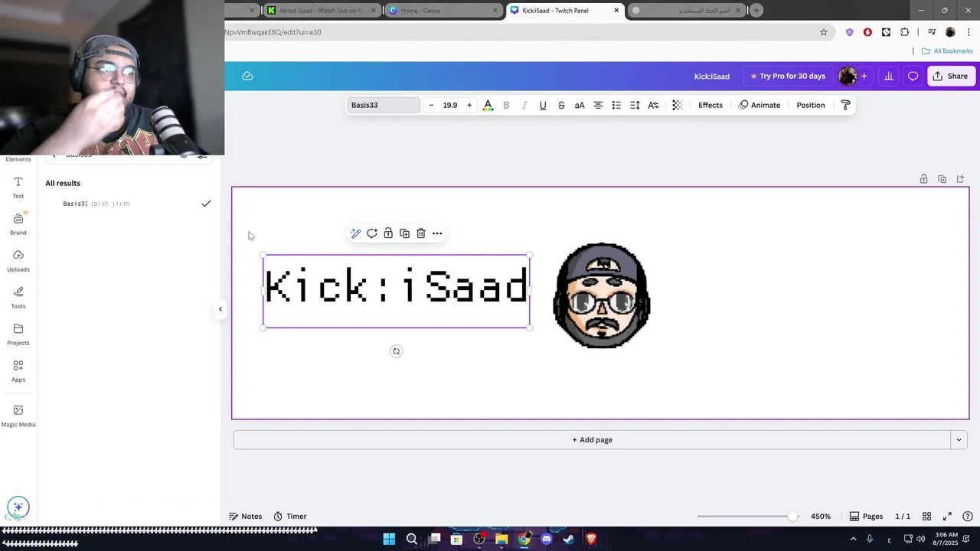
Task: Click the cloud save status icon
Action: [x=247, y=76]
